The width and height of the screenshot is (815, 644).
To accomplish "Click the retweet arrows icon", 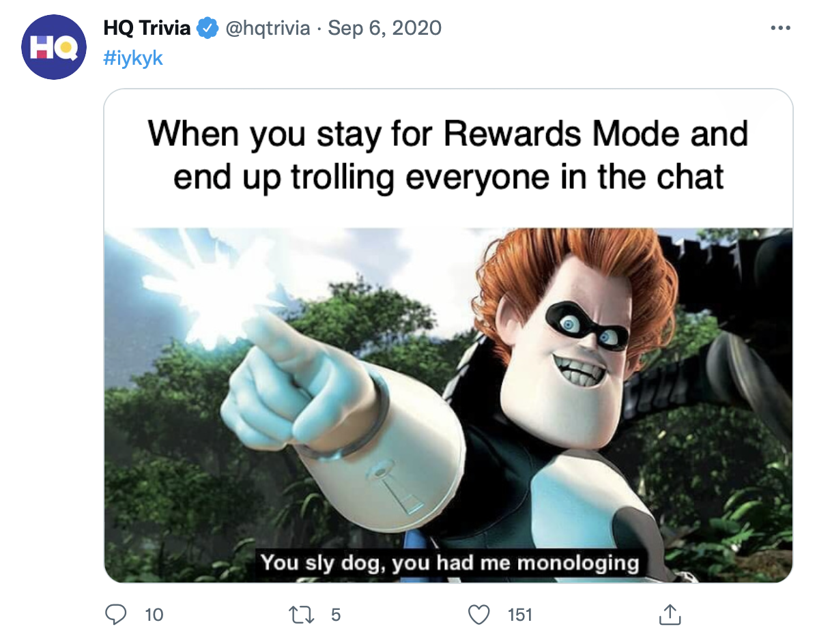I will (302, 615).
